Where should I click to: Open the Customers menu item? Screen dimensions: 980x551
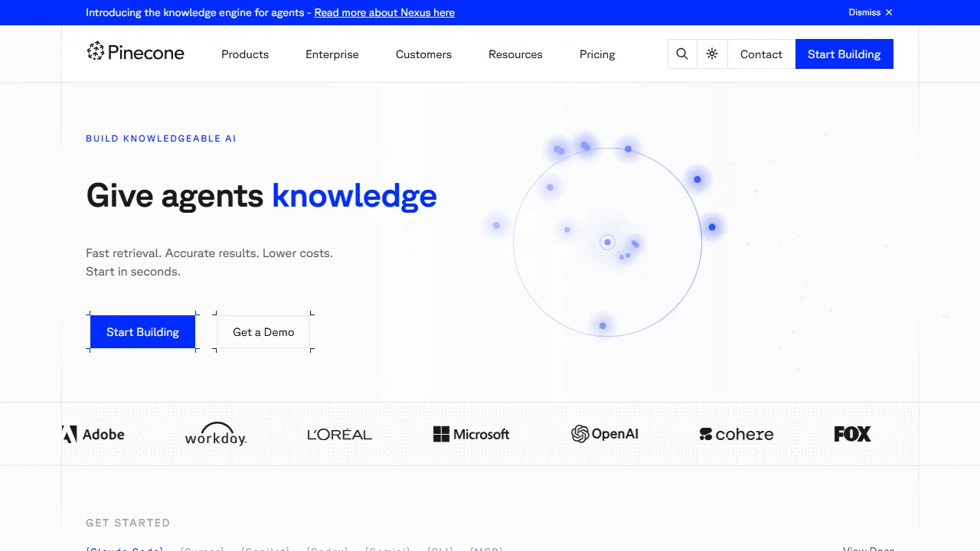(x=423, y=54)
